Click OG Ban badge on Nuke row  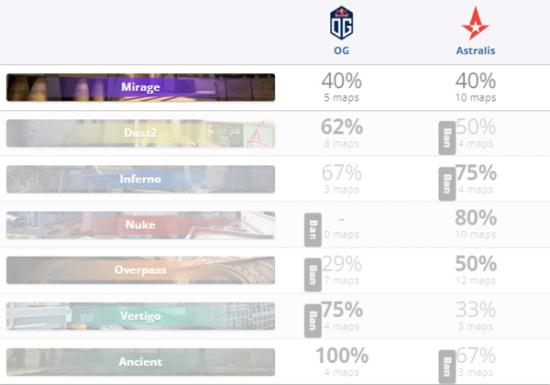[x=313, y=230]
